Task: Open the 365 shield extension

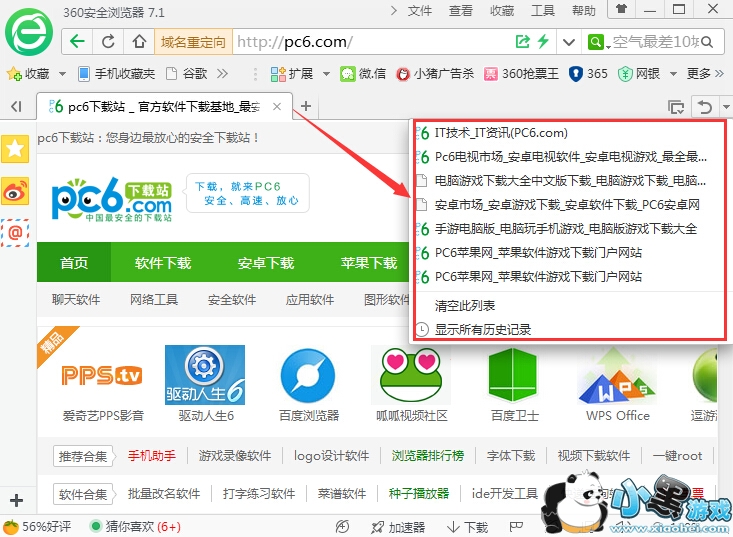Action: pyautogui.click(x=588, y=74)
